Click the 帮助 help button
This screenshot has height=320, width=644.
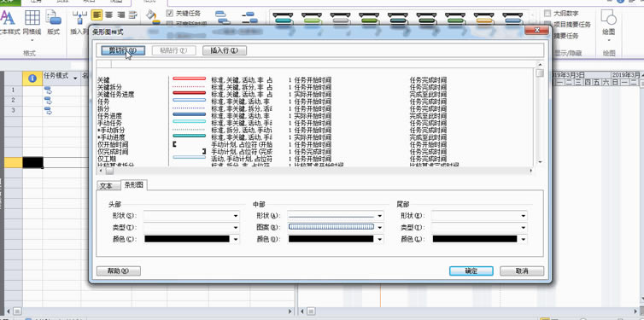tap(118, 271)
